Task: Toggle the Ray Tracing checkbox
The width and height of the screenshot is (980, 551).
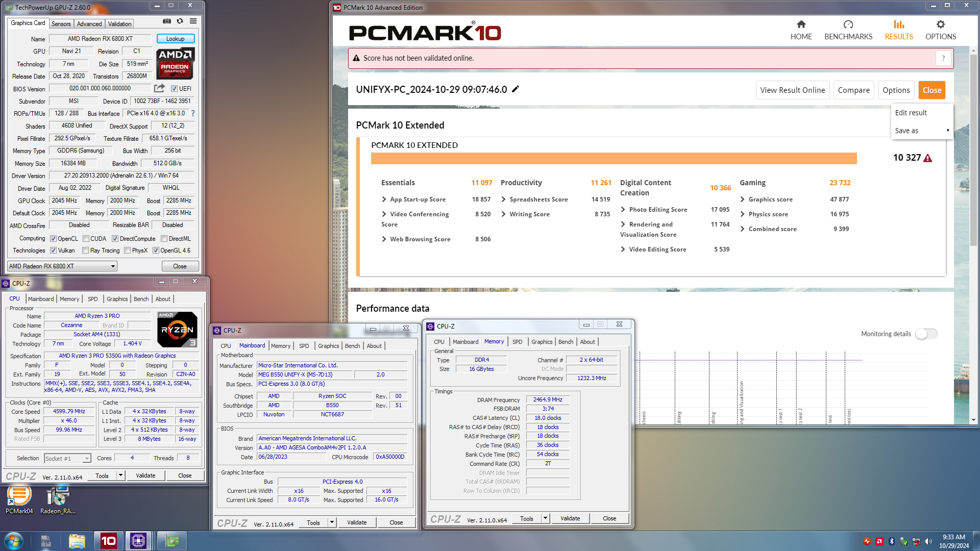Action: coord(86,251)
